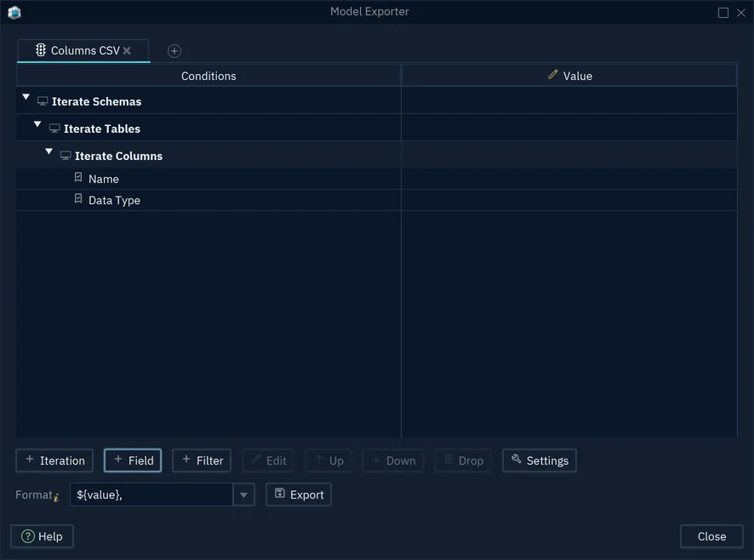This screenshot has height=560, width=754.
Task: Click the monitor icon beside Iterate Columns
Action: click(66, 156)
